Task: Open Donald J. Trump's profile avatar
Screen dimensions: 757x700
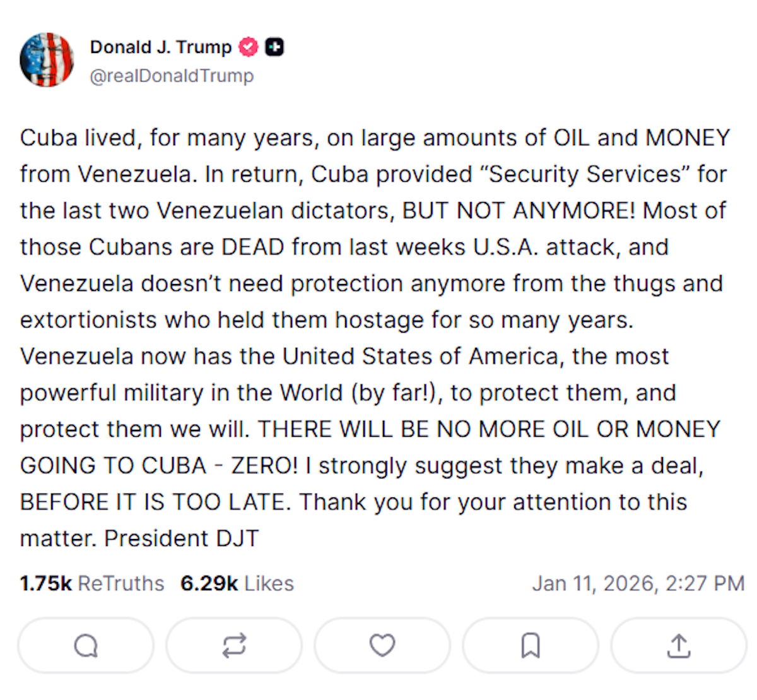Action: click(x=47, y=60)
